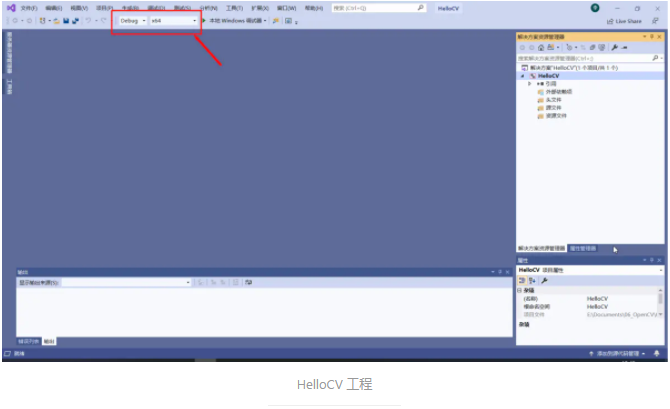Viewport: 670px width, 409px height.
Task: Click the search magnifier icon in Solution Explorer
Action: coord(655,58)
